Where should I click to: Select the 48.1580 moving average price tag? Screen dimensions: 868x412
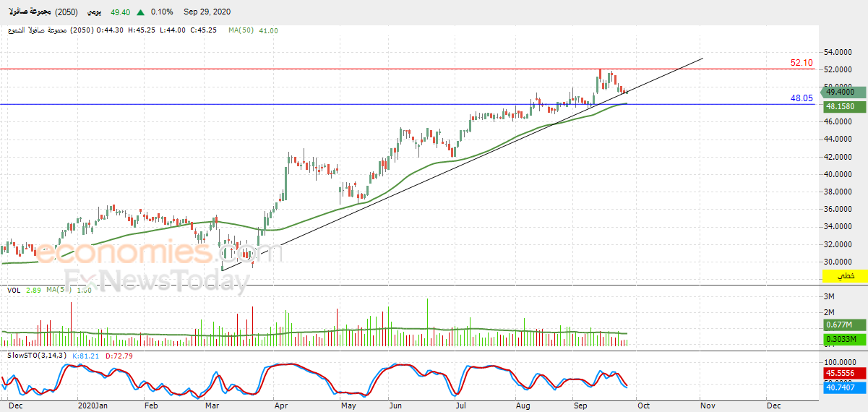point(844,106)
